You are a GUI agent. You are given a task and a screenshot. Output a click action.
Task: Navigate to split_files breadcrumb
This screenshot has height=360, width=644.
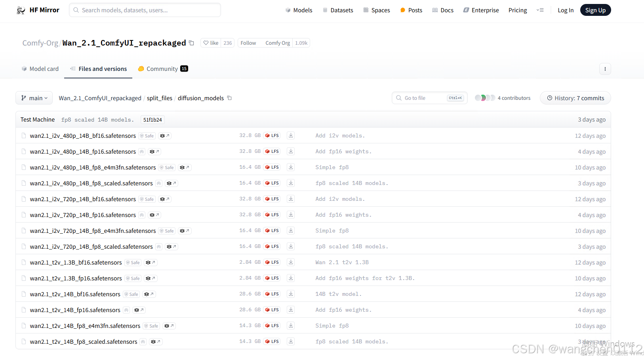point(160,98)
